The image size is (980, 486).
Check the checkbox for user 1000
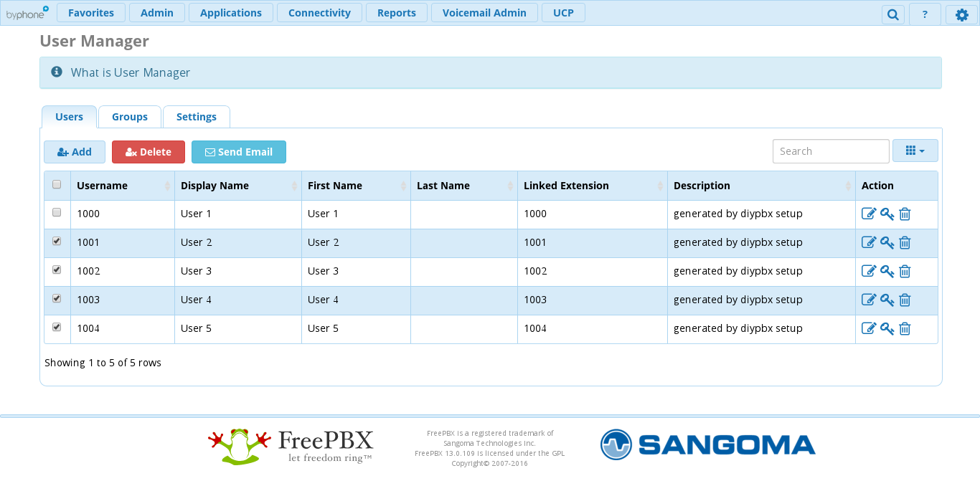(x=57, y=213)
